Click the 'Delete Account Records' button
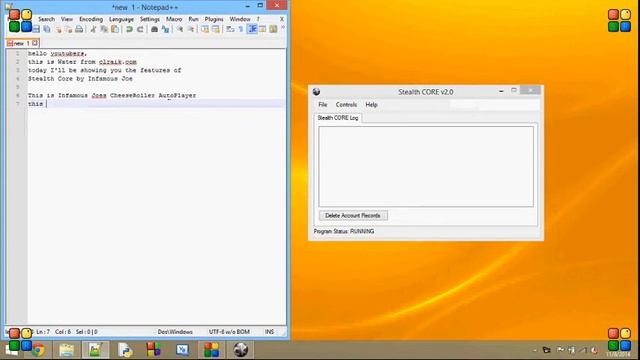 [x=353, y=216]
